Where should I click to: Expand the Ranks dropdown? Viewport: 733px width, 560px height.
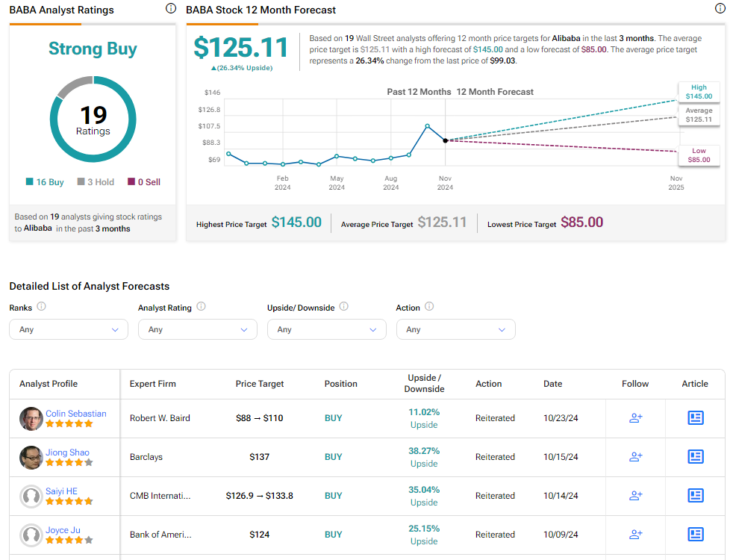[69, 329]
